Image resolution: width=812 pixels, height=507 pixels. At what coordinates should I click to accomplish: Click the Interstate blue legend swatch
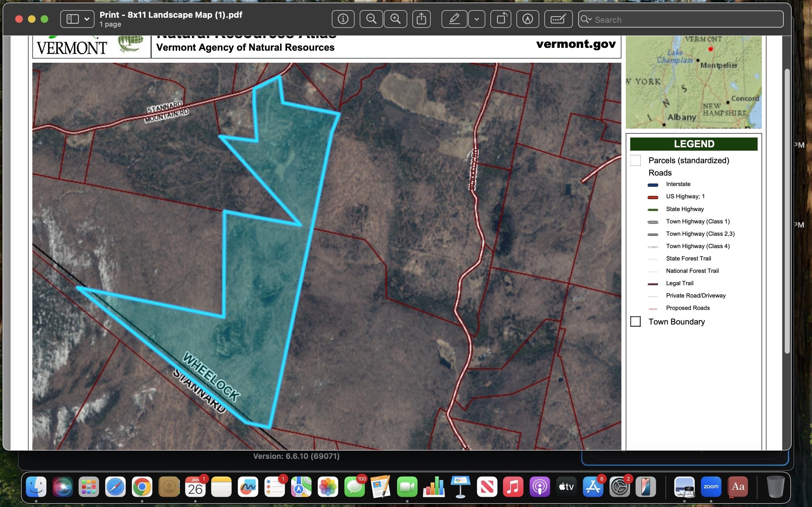(653, 185)
